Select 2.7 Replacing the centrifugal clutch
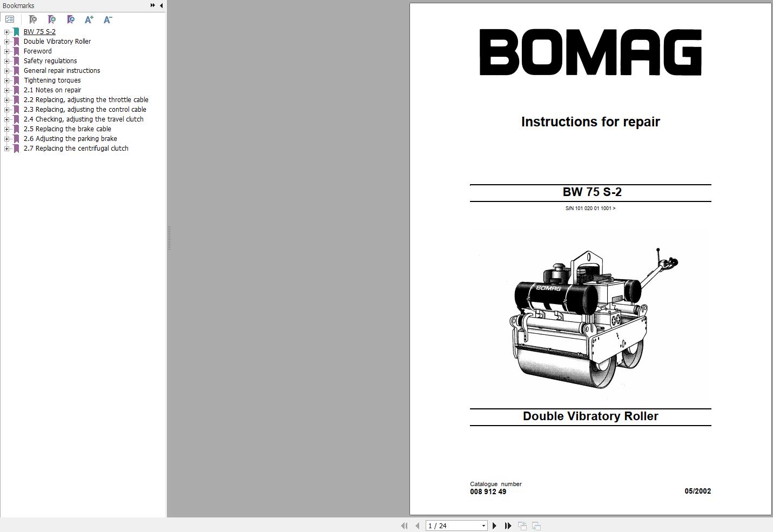The height and width of the screenshot is (532, 773). (76, 149)
